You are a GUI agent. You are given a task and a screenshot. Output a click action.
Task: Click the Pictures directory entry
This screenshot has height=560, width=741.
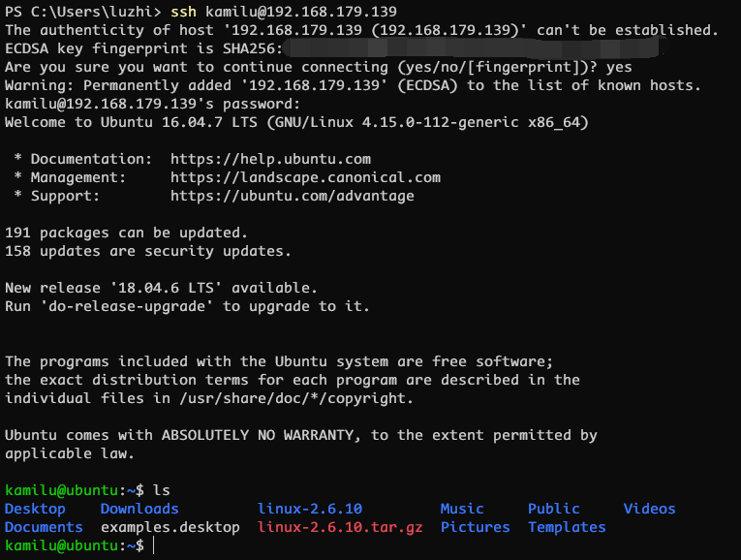click(475, 527)
